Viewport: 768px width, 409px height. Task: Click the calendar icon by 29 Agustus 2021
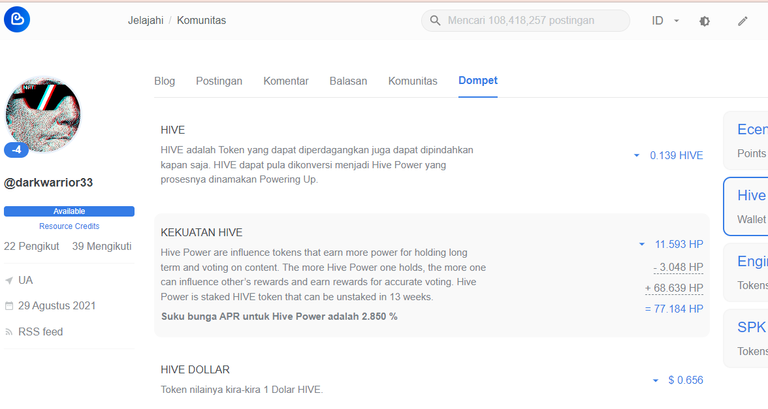(x=9, y=306)
